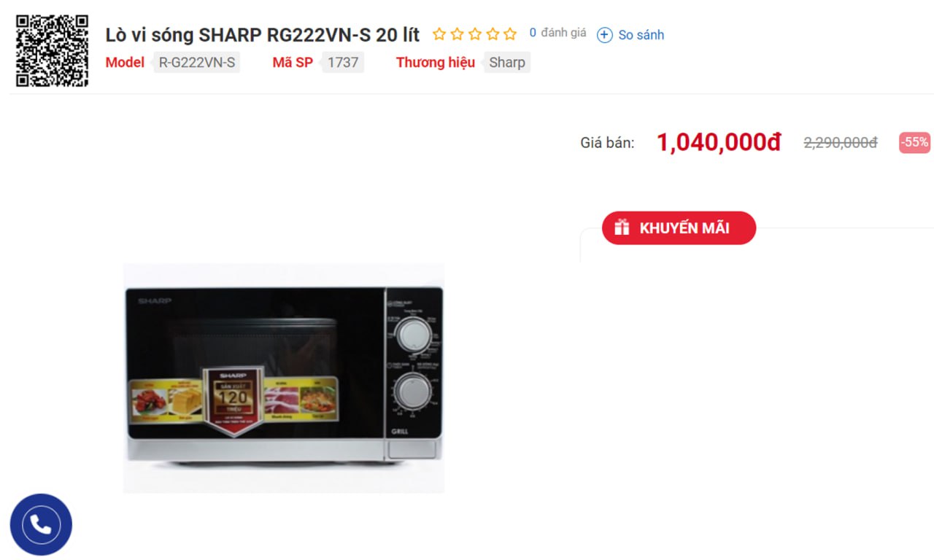Click the 1,040,000đ sale price
Screen dimensions: 934x560
(x=719, y=143)
